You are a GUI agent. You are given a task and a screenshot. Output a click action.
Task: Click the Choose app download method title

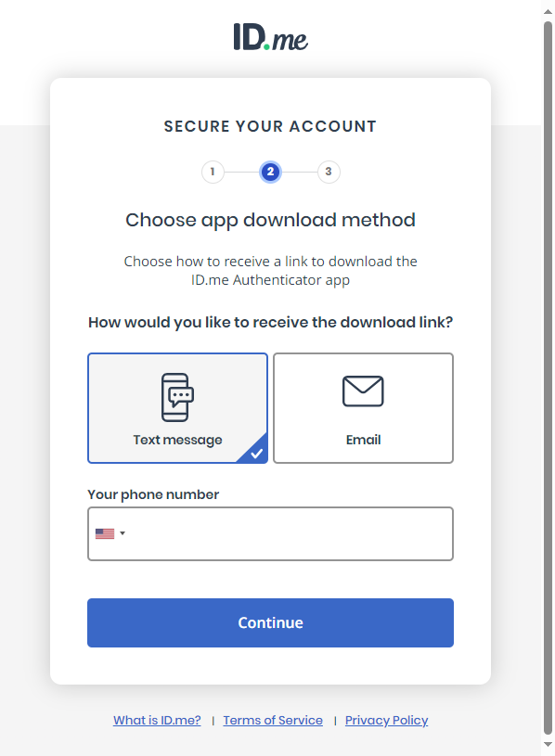pyautogui.click(x=270, y=220)
